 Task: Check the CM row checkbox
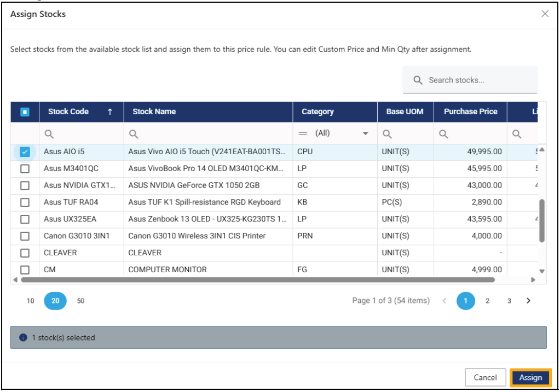pyautogui.click(x=25, y=270)
